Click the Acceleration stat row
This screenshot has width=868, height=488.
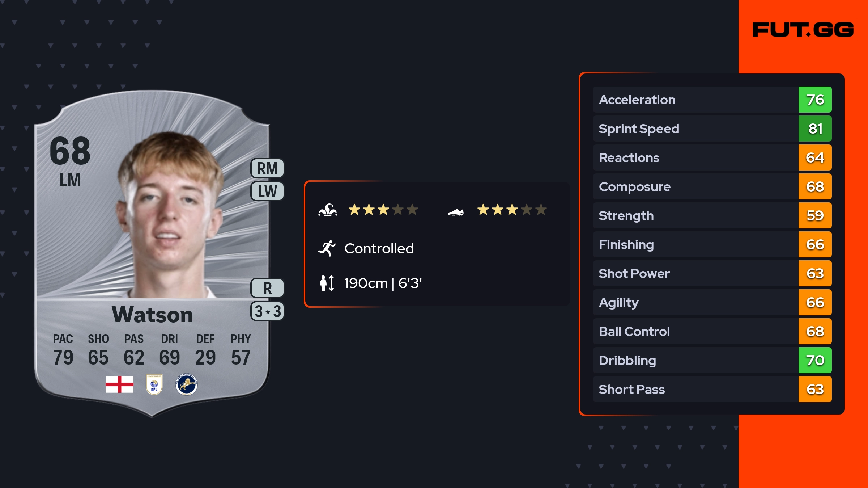(x=695, y=100)
